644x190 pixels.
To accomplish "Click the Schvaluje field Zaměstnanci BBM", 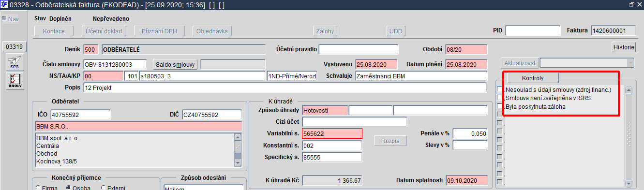I will (421, 76).
